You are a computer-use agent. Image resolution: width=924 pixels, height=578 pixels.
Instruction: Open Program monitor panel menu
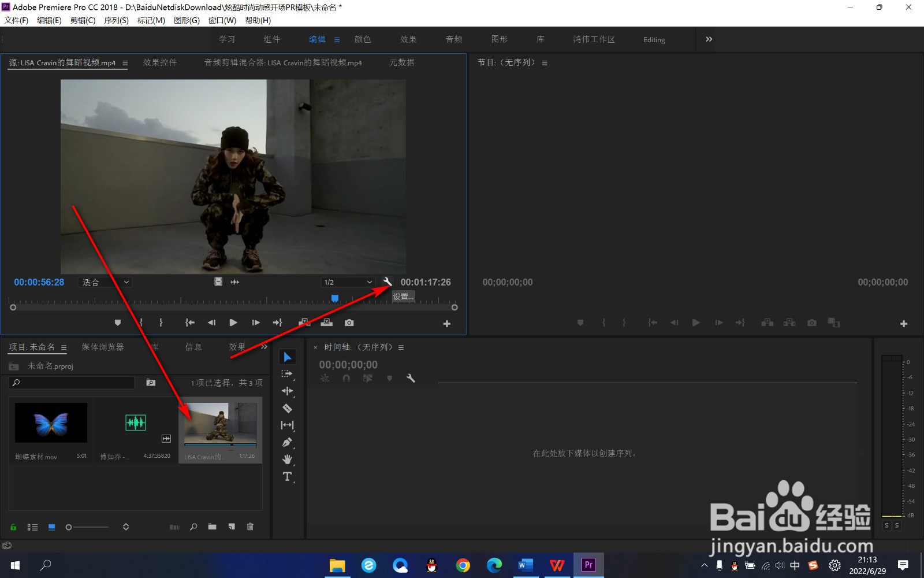(x=545, y=63)
